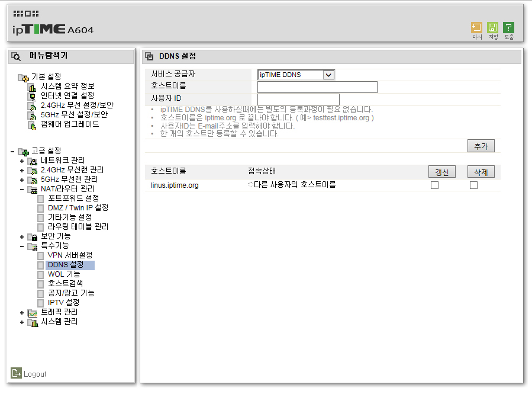The width and height of the screenshot is (532, 394).
Task: Click the 특수기능 folder icon
Action: point(32,246)
